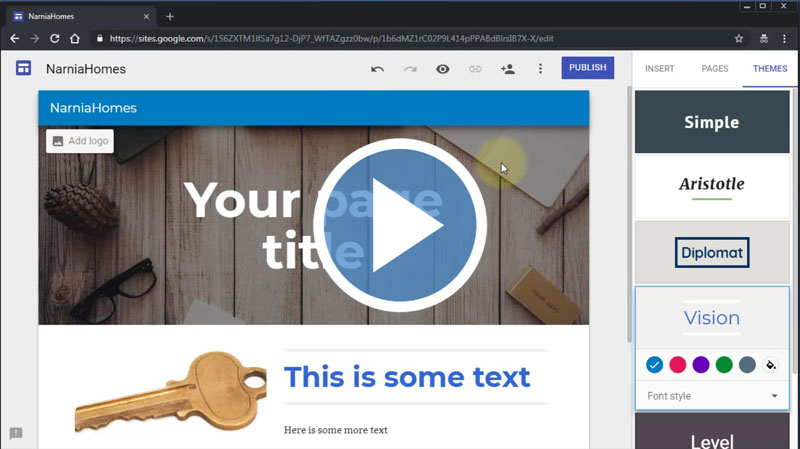Switch to the INSERT tab
800x449 pixels.
point(659,68)
